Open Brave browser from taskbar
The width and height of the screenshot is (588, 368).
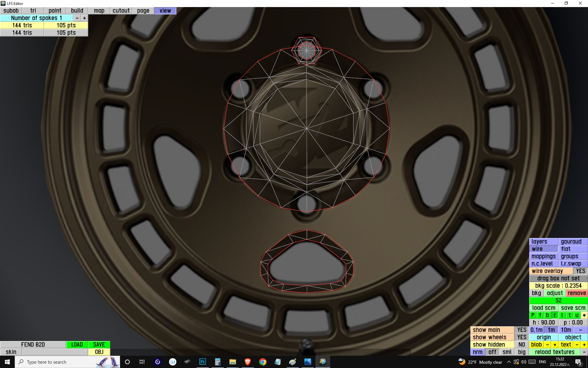(x=248, y=362)
